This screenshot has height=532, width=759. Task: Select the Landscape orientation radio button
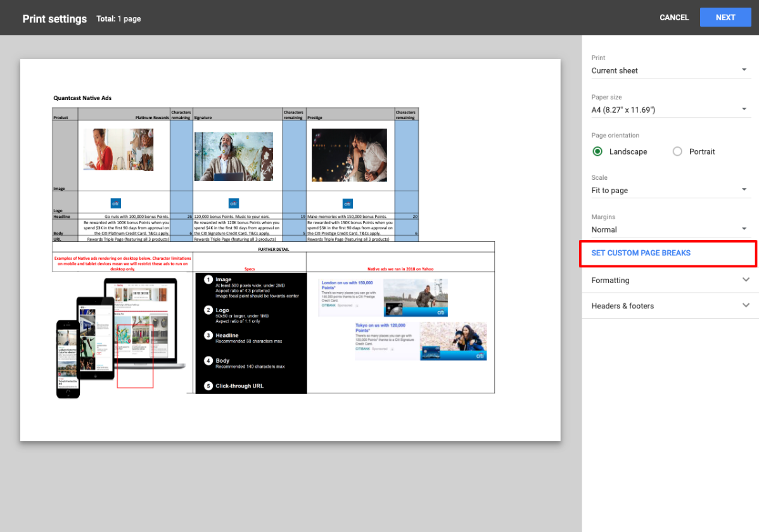click(x=597, y=152)
